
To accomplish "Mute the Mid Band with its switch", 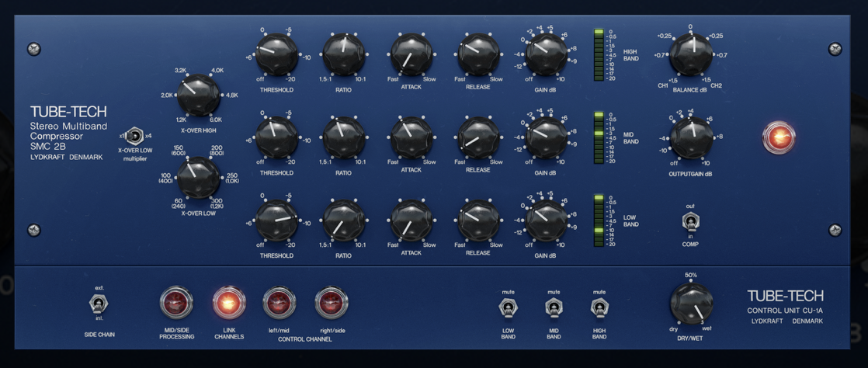I will tap(554, 307).
